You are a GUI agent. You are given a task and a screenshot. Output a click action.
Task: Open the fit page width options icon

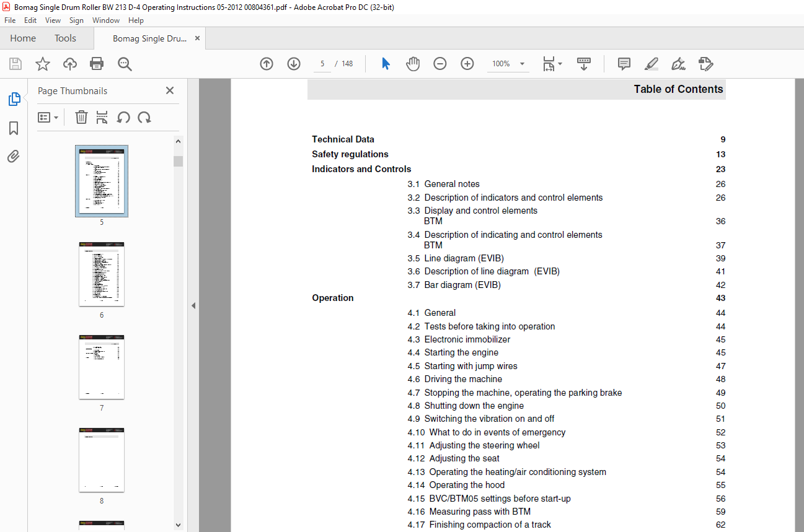coord(552,64)
